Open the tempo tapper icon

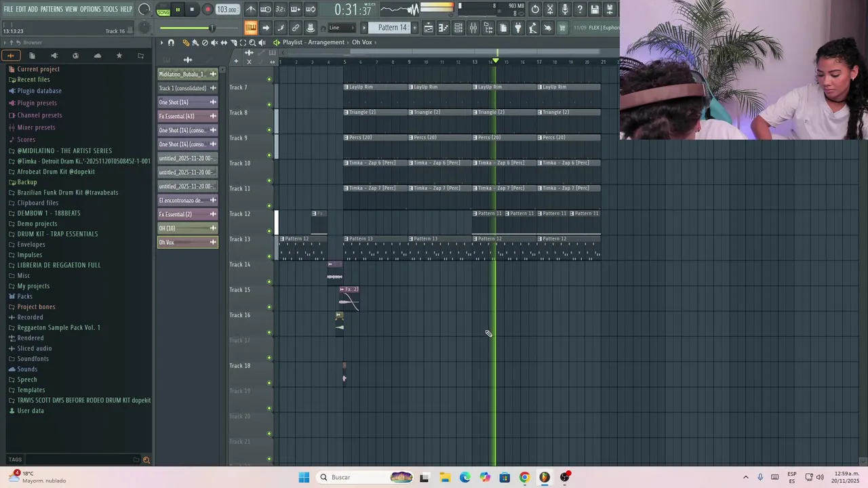[533, 28]
